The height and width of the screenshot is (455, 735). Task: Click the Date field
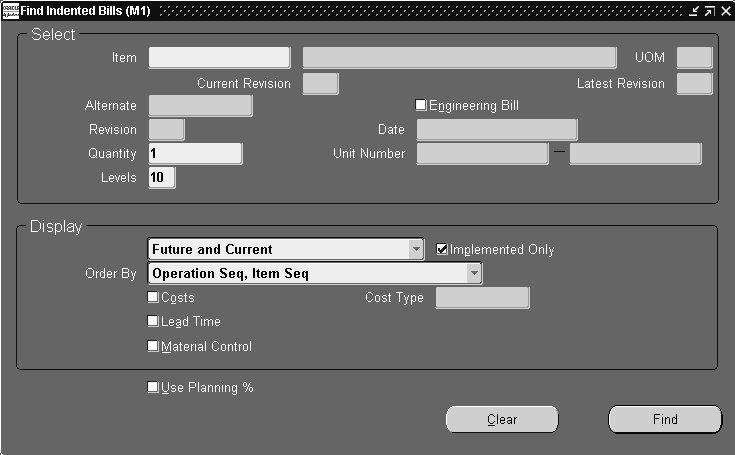(497, 129)
